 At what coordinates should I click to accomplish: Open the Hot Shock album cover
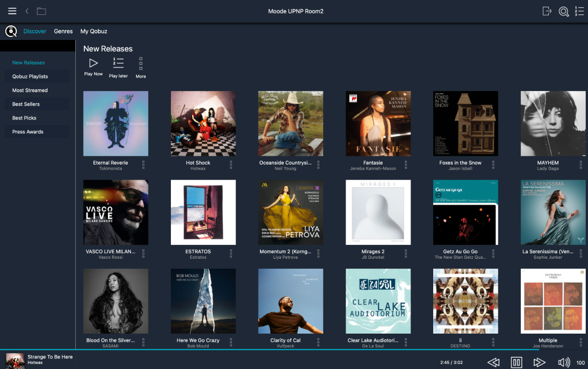[204, 124]
